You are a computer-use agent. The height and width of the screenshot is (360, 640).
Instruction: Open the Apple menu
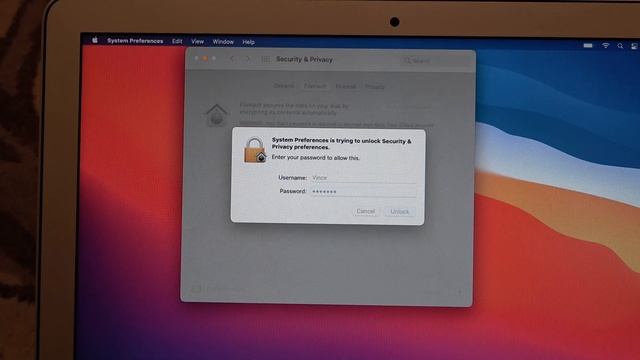pos(95,40)
